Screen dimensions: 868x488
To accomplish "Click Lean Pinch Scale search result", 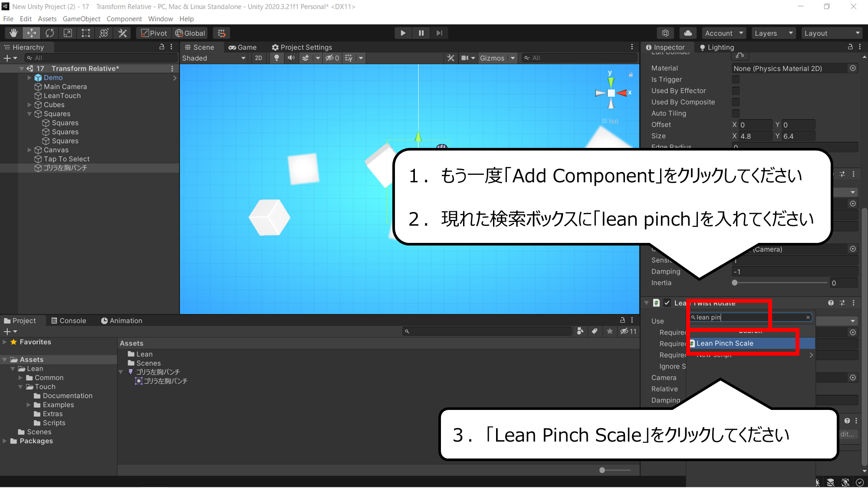I will coord(751,343).
